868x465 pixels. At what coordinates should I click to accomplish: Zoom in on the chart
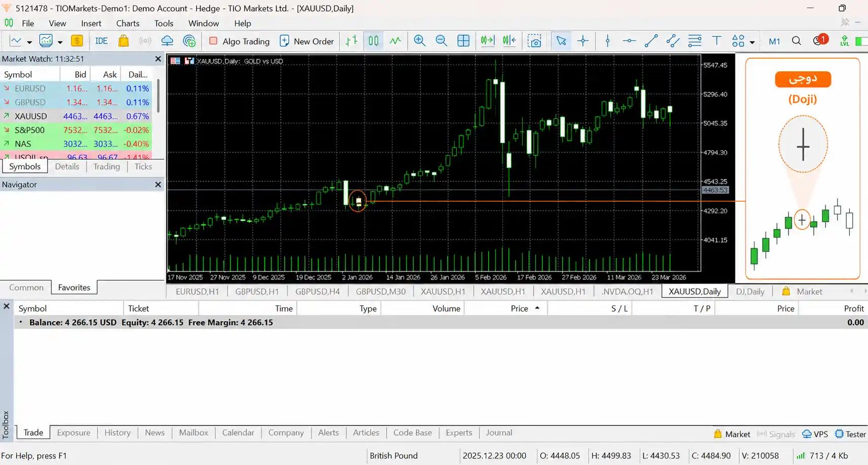tap(420, 41)
